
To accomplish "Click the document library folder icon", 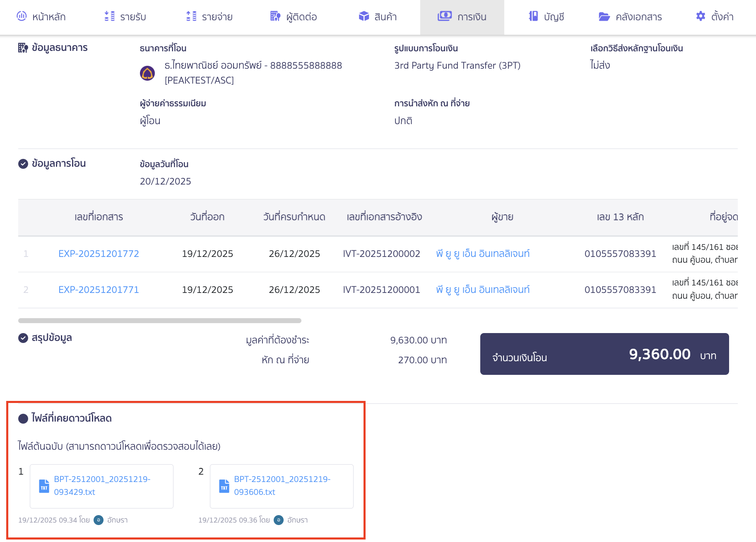I will [604, 17].
